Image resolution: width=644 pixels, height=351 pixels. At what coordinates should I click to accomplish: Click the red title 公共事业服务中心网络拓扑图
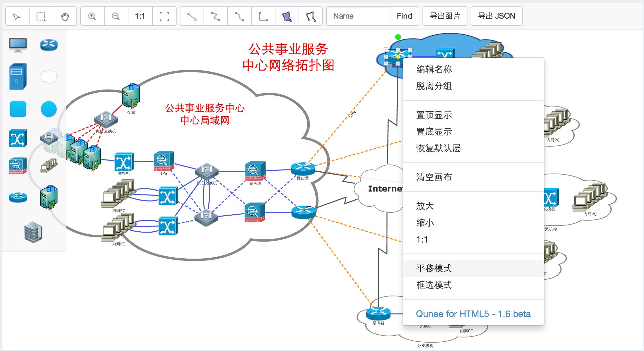pyautogui.click(x=288, y=57)
